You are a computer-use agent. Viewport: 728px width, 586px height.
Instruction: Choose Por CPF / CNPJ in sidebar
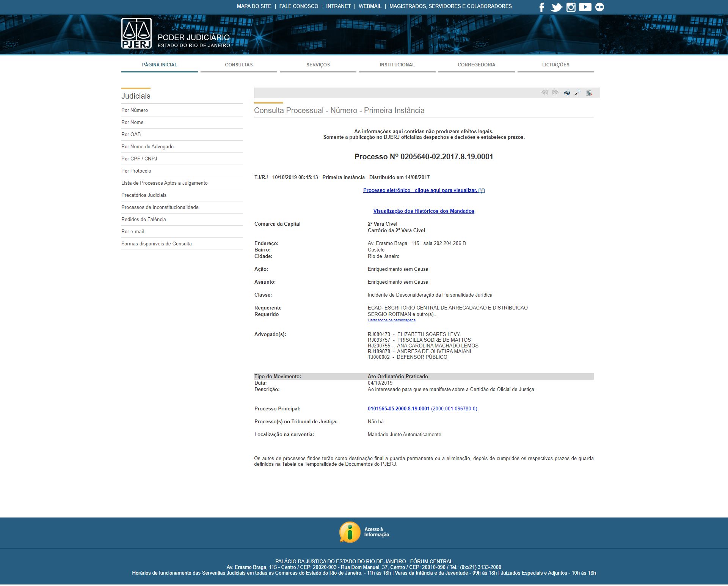point(139,159)
